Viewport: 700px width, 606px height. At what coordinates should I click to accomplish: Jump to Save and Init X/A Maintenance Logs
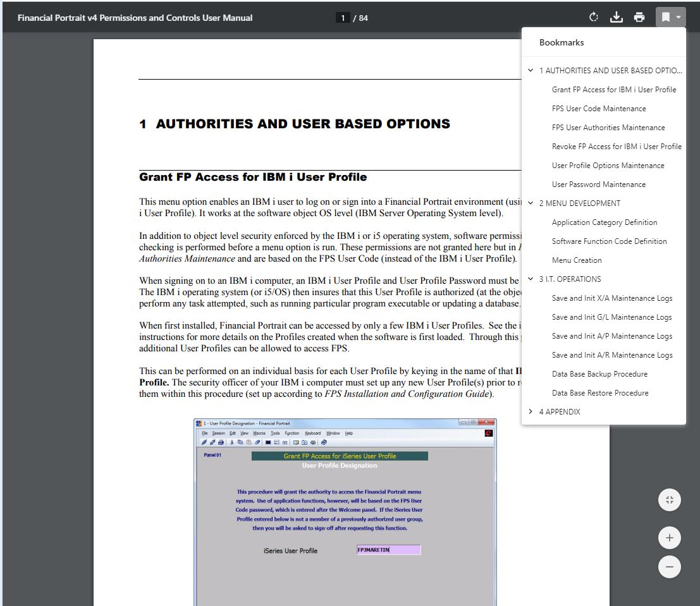(x=612, y=298)
